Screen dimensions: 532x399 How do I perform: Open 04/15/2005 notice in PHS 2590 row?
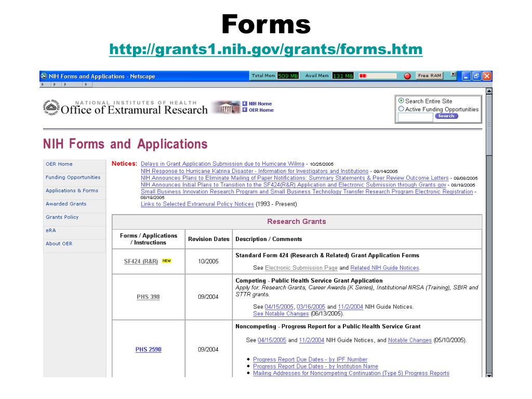point(272,340)
